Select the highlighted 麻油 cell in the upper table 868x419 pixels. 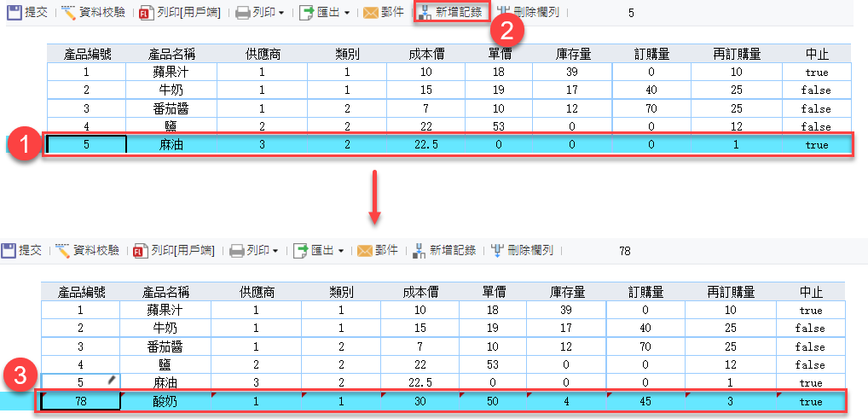(x=171, y=145)
